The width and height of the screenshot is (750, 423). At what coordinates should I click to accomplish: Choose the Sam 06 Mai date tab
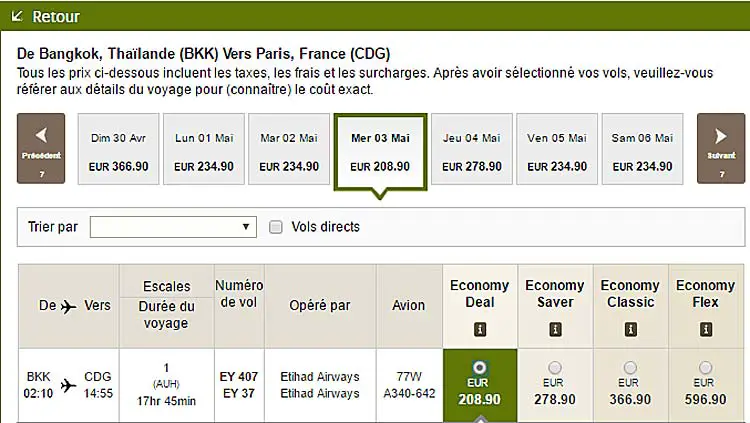[x=642, y=149]
